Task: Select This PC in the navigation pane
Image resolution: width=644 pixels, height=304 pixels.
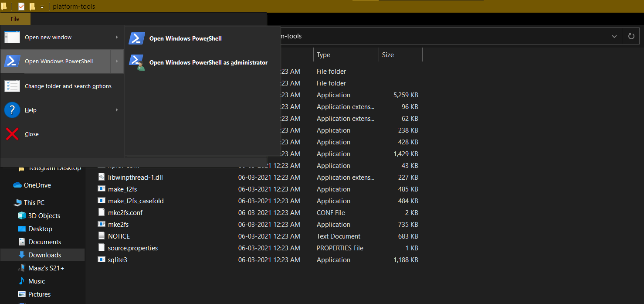Action: (x=34, y=203)
